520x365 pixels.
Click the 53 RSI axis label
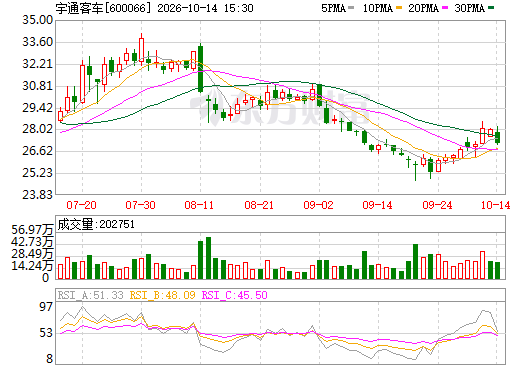click(x=46, y=333)
